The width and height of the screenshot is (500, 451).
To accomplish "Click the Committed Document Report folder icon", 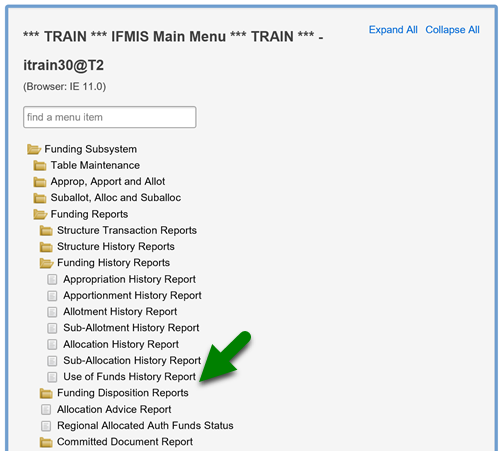I will click(46, 442).
